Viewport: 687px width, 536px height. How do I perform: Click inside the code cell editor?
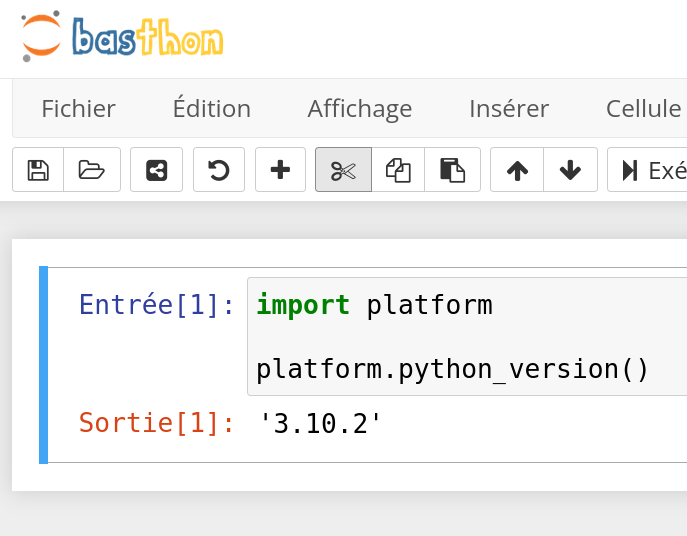(467, 337)
